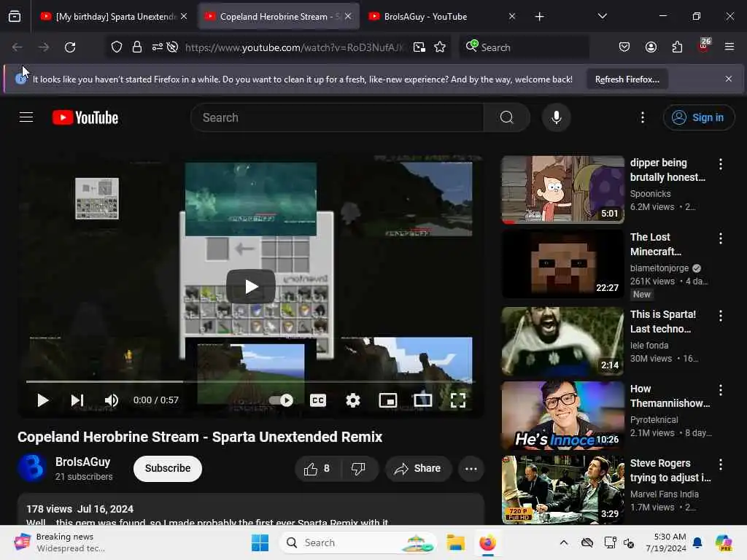
Task: Open the BroIsAGuy channel name link
Action: coord(83,462)
